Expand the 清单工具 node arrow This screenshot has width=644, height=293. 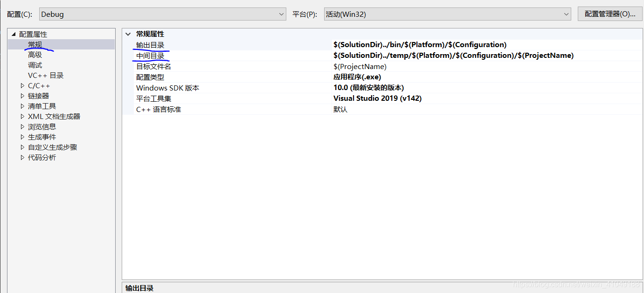pos(22,106)
